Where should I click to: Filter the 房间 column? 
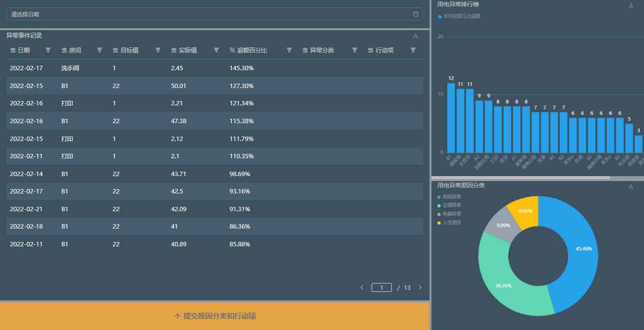point(100,50)
